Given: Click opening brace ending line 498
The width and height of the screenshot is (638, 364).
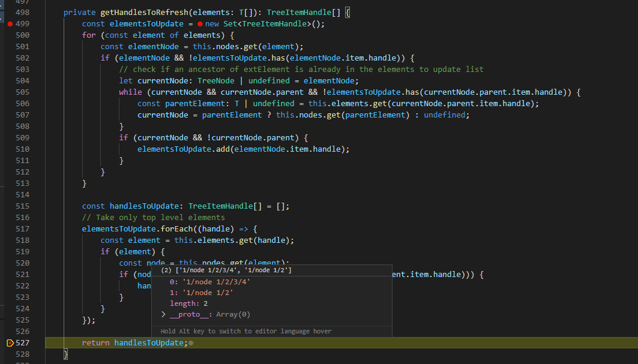Looking at the screenshot, I should (x=347, y=13).
